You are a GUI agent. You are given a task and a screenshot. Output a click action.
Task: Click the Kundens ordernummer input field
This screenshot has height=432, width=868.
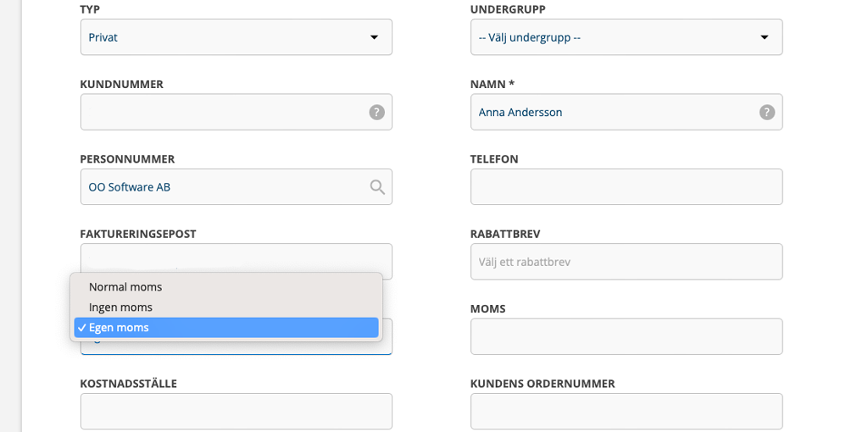point(626,411)
